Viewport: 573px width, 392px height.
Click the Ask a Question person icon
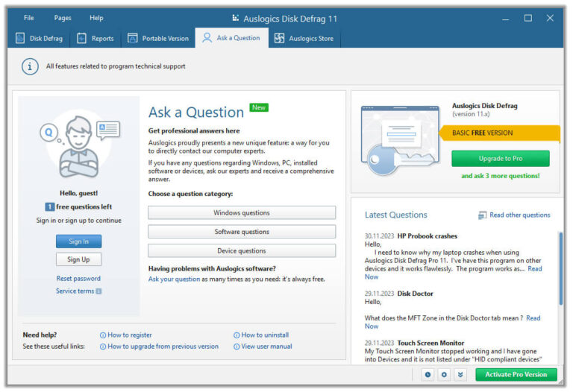207,38
